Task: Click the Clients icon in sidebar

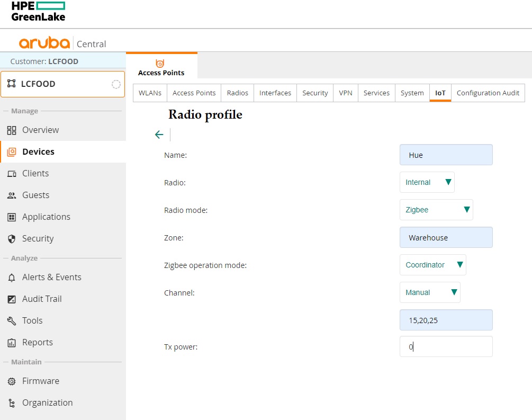Action: 12,174
